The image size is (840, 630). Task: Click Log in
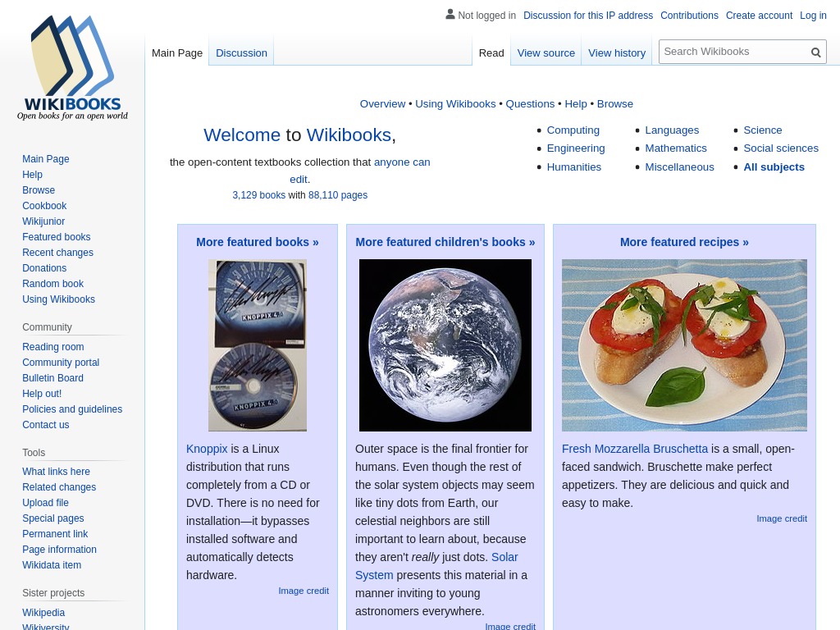pyautogui.click(x=813, y=16)
